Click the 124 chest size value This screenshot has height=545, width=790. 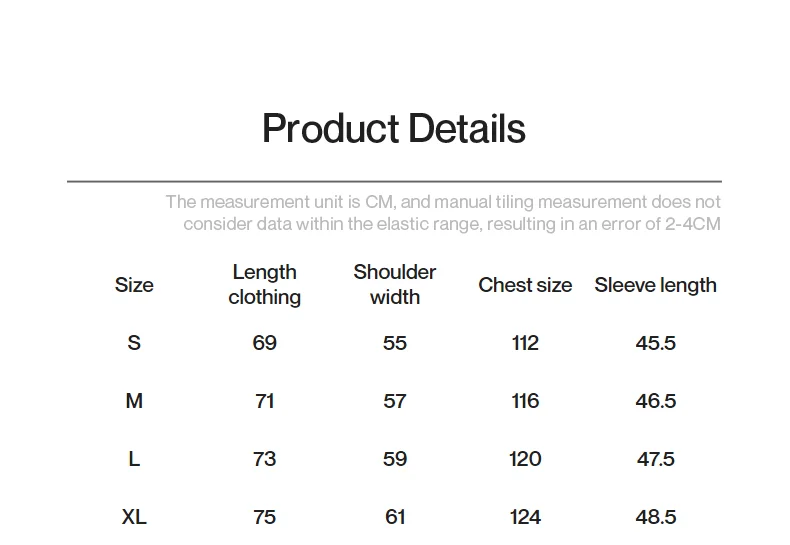525,517
